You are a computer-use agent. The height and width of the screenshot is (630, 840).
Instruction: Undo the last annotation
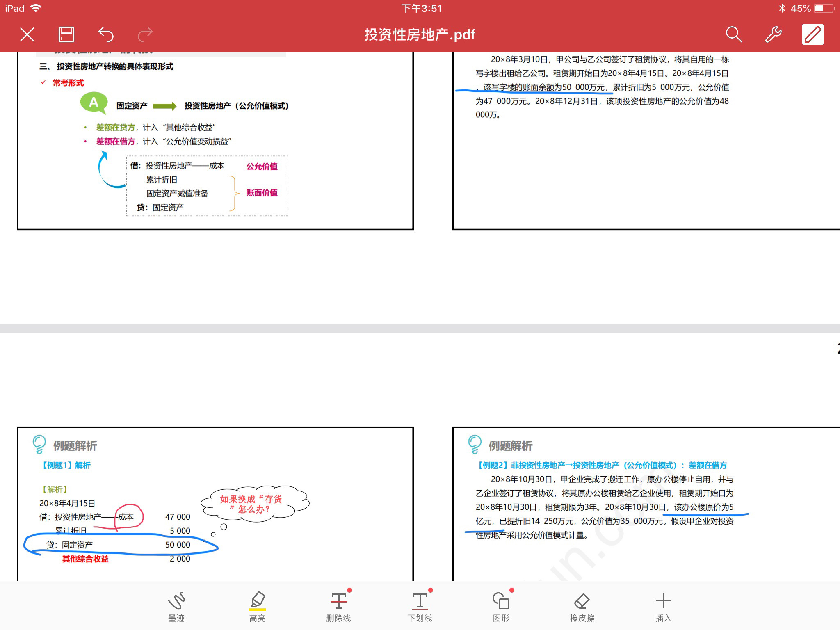107,34
